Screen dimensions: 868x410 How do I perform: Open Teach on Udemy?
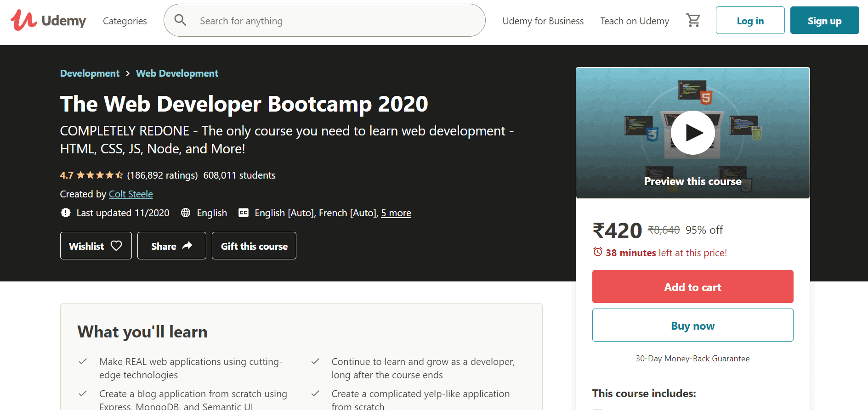point(635,21)
